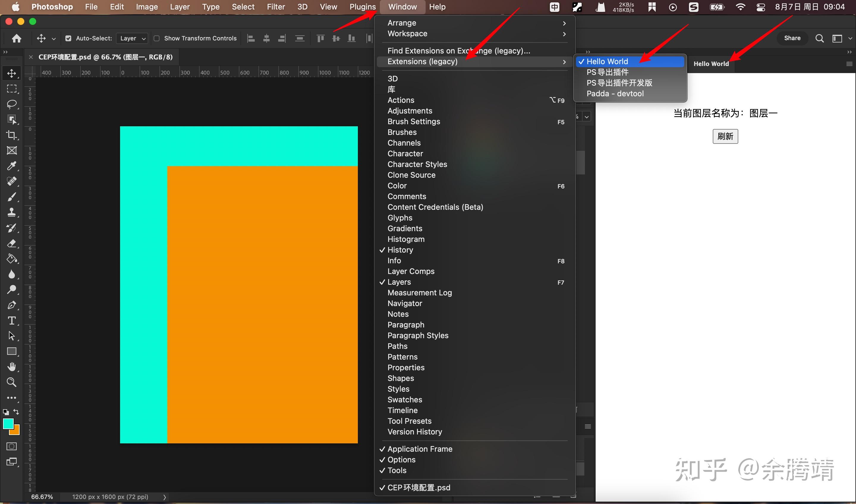Open the Auto-Select Layer dropdown
The height and width of the screenshot is (504, 856).
(x=132, y=38)
